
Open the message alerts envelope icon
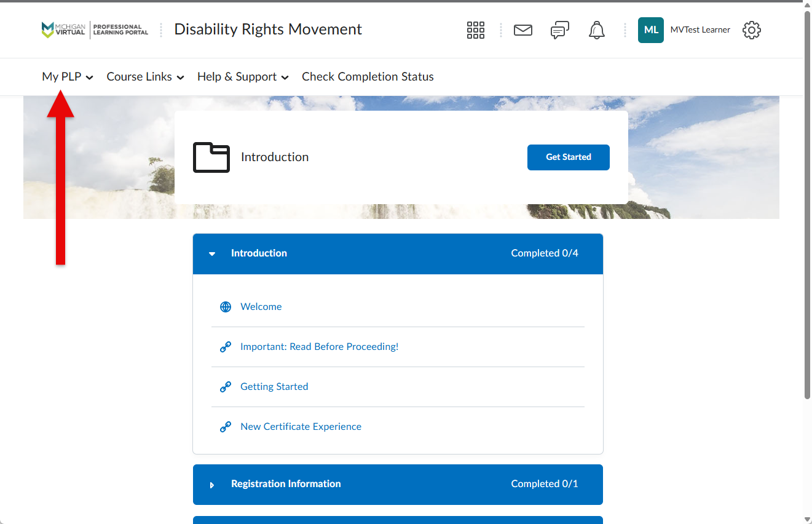523,30
